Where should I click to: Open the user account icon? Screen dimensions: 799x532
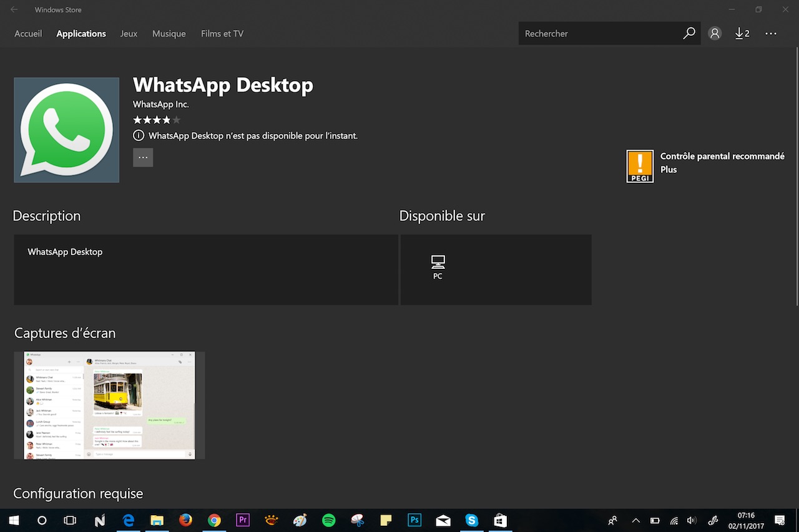[715, 33]
